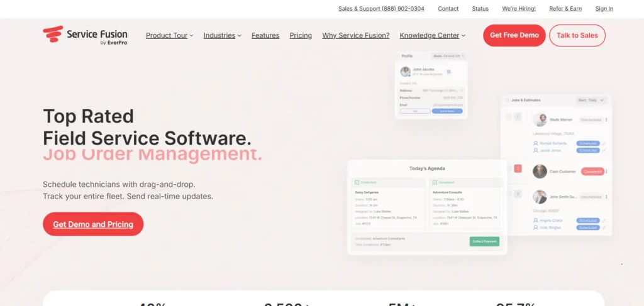The width and height of the screenshot is (644, 306).
Task: Open the Features page
Action: point(265,36)
